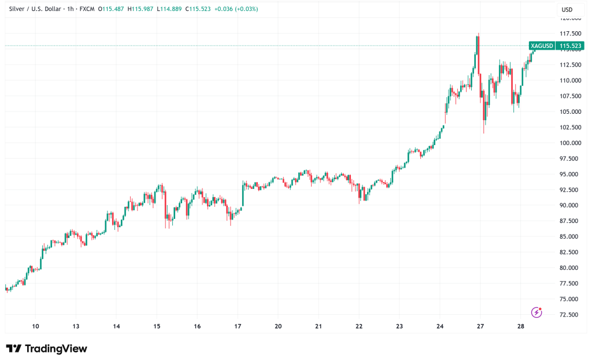
Task: Open the purple lightning quick-actions icon
Action: point(535,311)
